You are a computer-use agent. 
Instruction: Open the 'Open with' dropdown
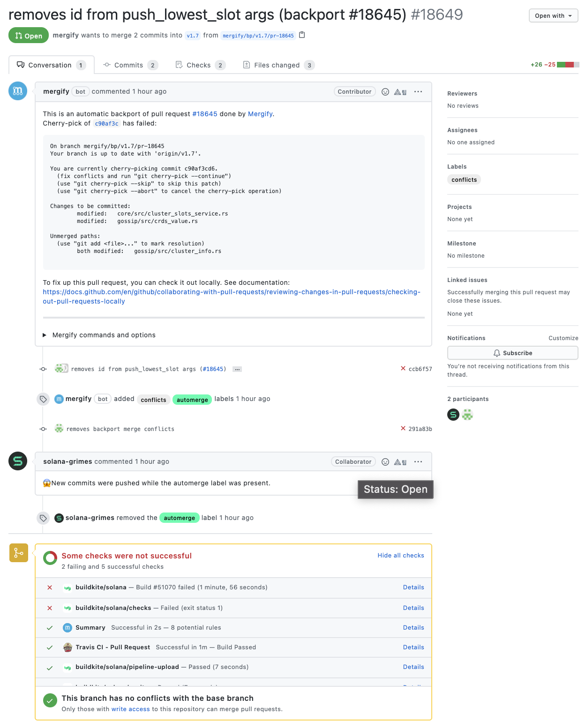pos(553,15)
